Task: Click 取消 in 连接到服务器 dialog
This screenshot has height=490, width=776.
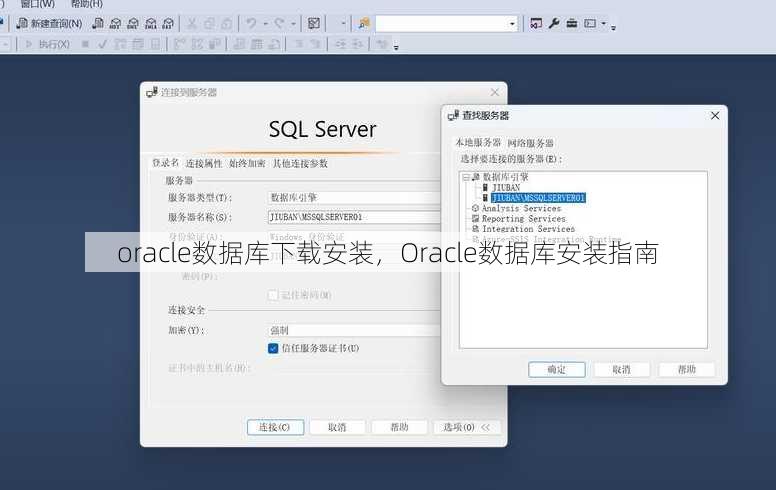Action: click(x=338, y=427)
